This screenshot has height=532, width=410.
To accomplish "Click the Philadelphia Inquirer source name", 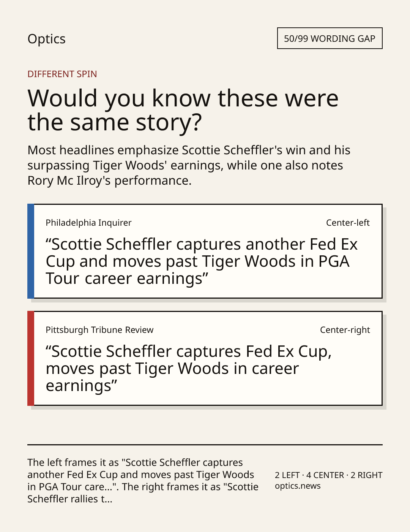I will [88, 223].
